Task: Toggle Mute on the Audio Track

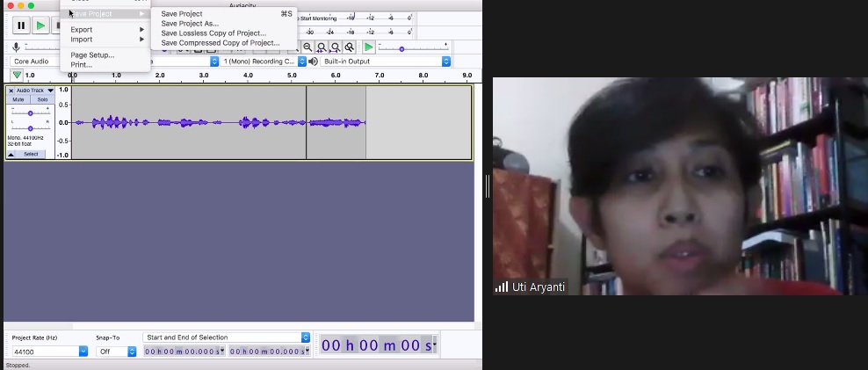Action: click(18, 99)
